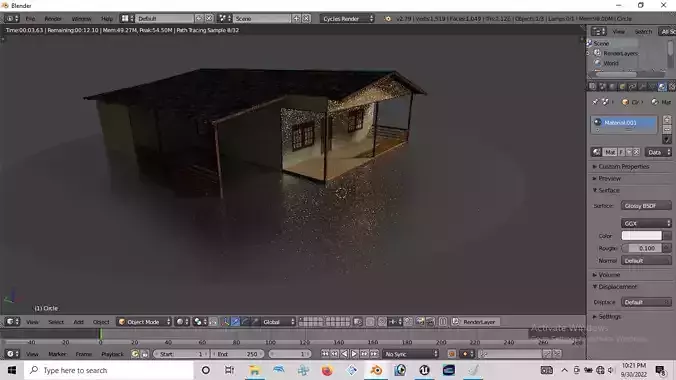This screenshot has width=676, height=380.
Task: Open the Global transform orientation dropdown
Action: point(279,322)
